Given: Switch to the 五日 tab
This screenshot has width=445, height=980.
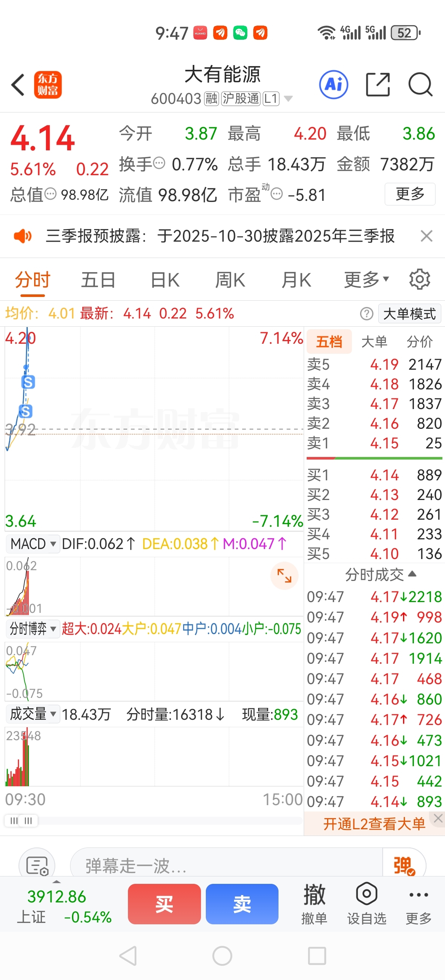Looking at the screenshot, I should click(x=98, y=280).
